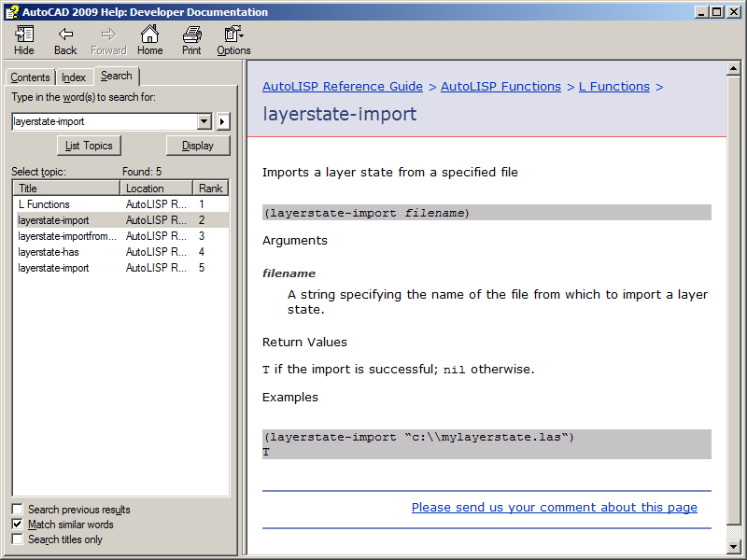Click the search words input field
The height and width of the screenshot is (560, 747).
coord(105,121)
